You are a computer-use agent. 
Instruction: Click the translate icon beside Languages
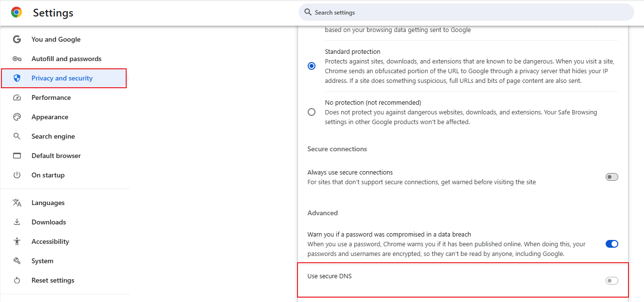click(x=17, y=203)
